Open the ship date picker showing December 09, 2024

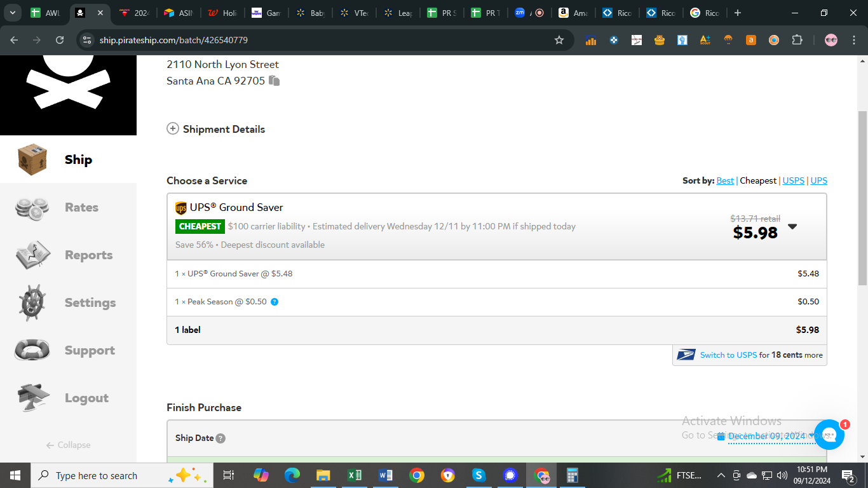tap(766, 437)
